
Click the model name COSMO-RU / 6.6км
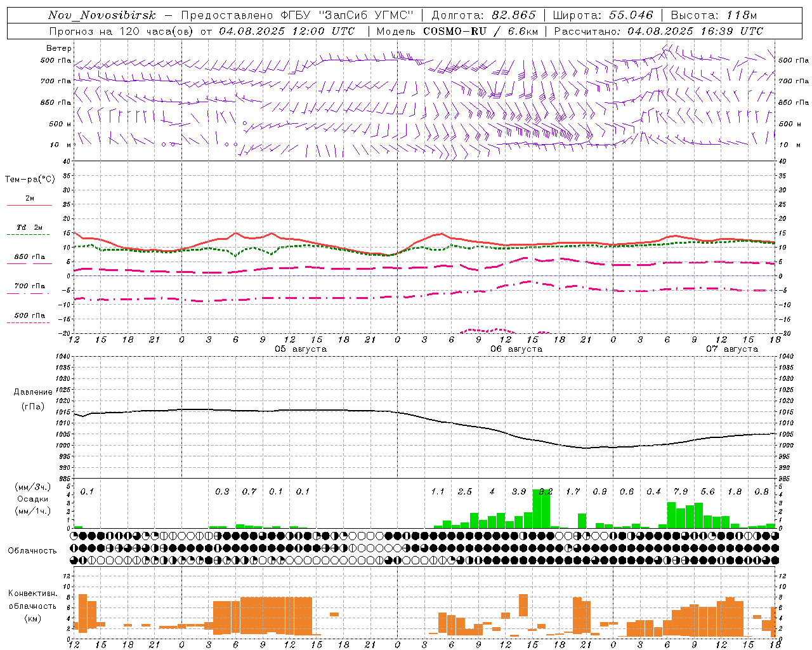click(x=481, y=31)
